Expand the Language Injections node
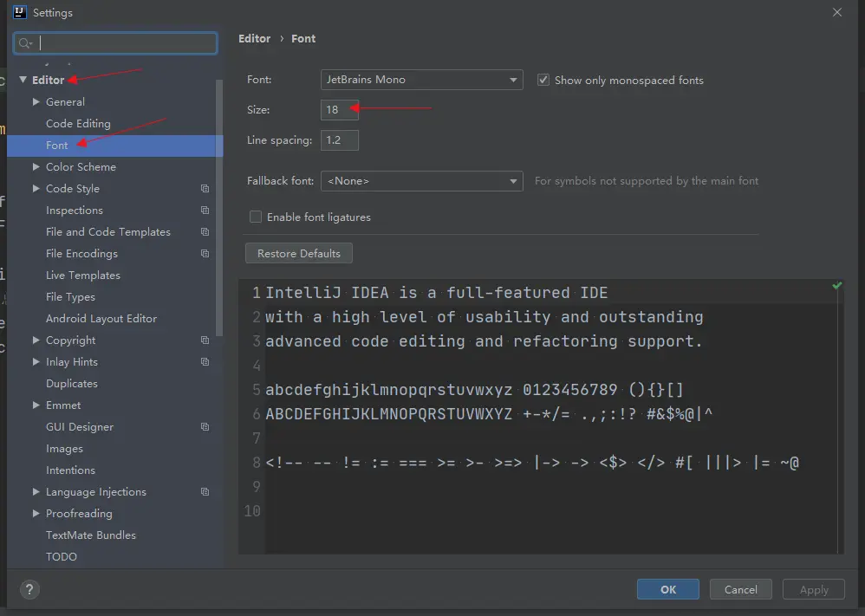The height and width of the screenshot is (616, 865). tap(36, 491)
